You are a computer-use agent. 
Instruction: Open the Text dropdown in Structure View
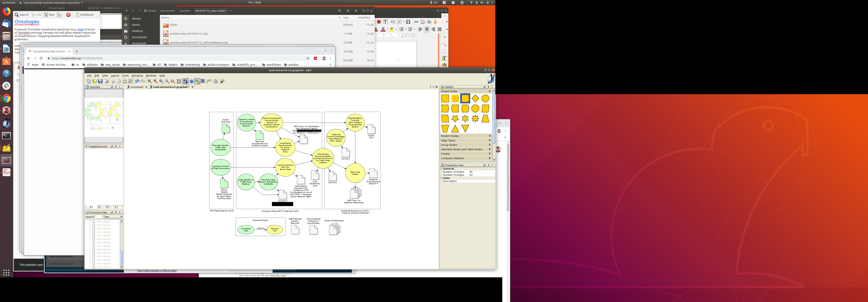113,217
